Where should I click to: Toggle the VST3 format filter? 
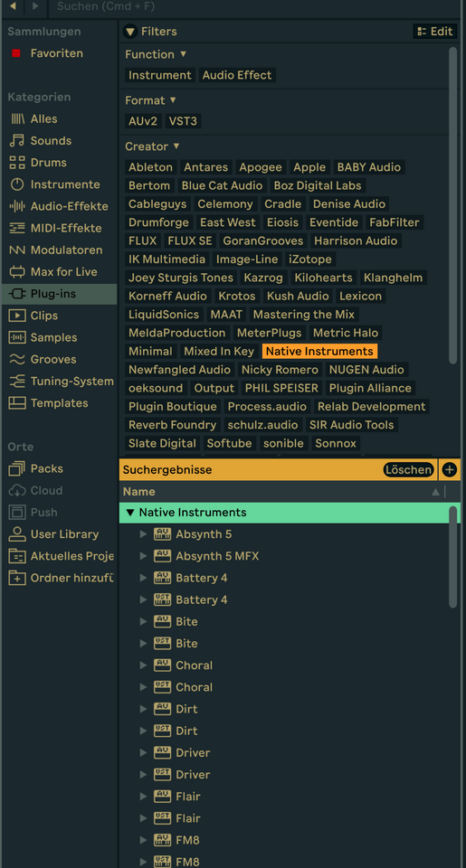[x=183, y=121]
